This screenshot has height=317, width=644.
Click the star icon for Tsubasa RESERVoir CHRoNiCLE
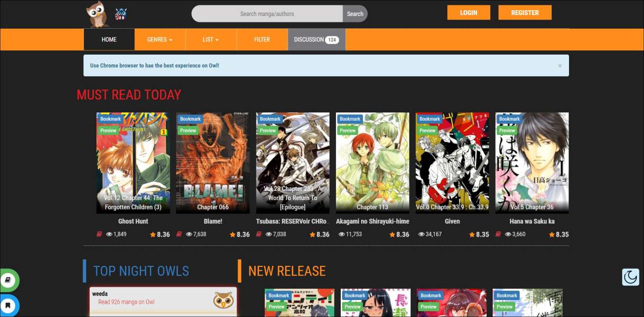click(x=313, y=234)
